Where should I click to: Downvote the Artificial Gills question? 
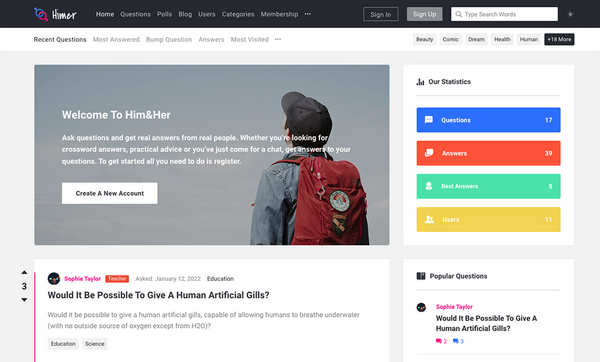[24, 300]
